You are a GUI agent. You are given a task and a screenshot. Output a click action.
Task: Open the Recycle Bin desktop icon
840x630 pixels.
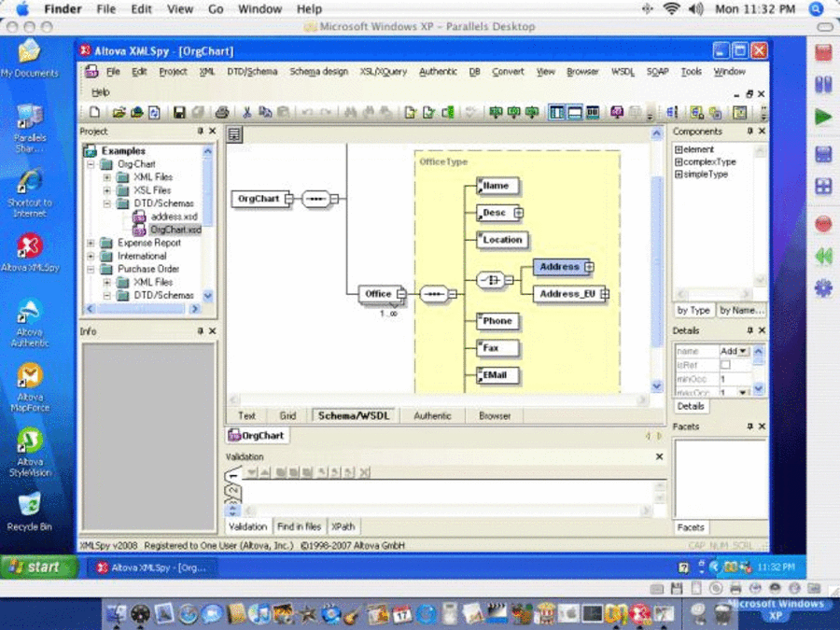[30, 511]
